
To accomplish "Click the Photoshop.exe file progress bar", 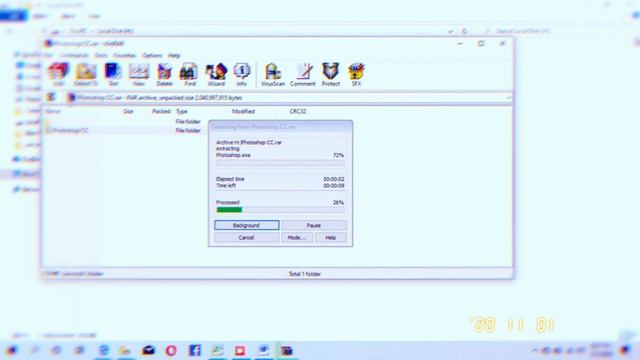I will click(x=280, y=163).
